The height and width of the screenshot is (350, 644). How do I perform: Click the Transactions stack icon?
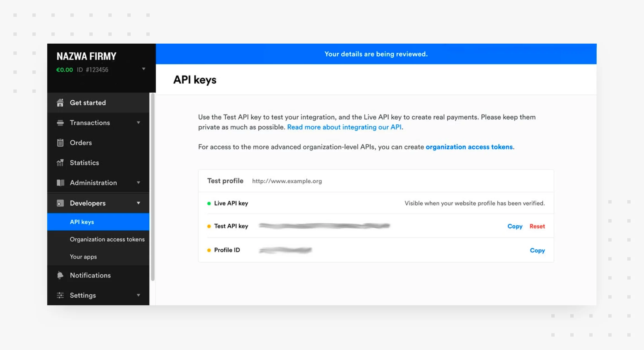pyautogui.click(x=60, y=123)
